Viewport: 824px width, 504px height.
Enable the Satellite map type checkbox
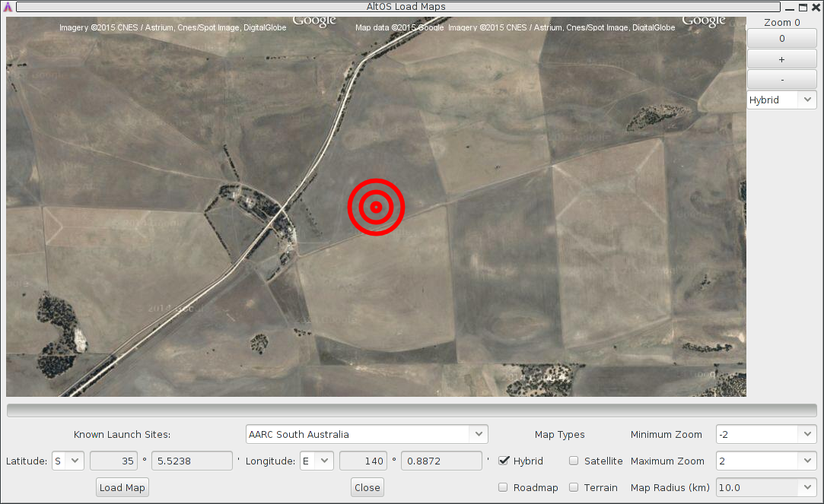click(x=574, y=461)
